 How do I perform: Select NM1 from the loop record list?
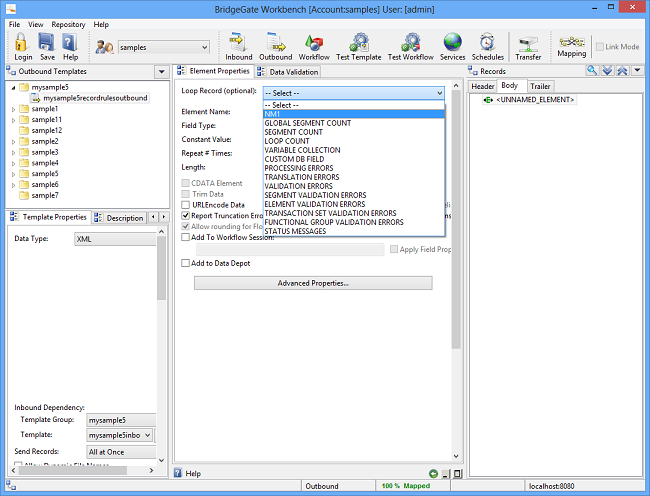(354, 114)
